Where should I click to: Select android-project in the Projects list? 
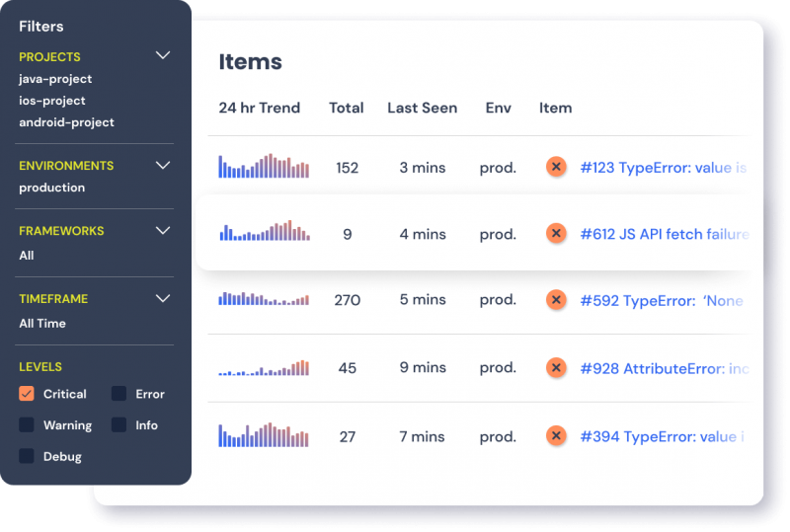tap(66, 122)
